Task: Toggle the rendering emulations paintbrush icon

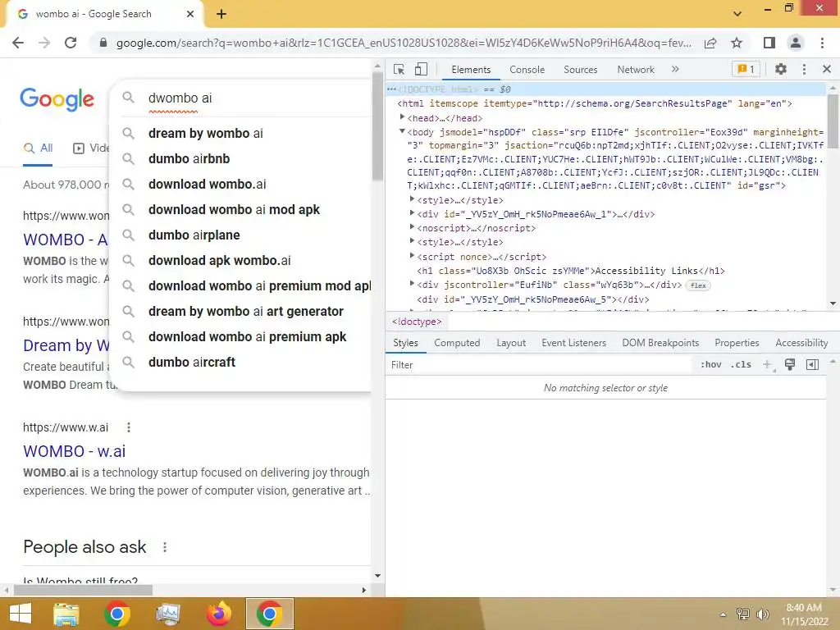Action: coord(790,365)
